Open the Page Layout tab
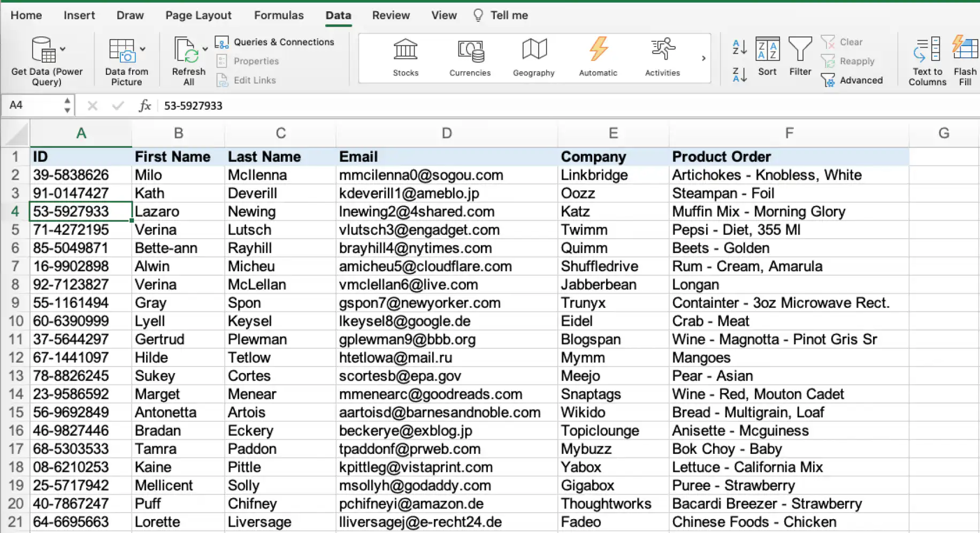 [x=198, y=15]
